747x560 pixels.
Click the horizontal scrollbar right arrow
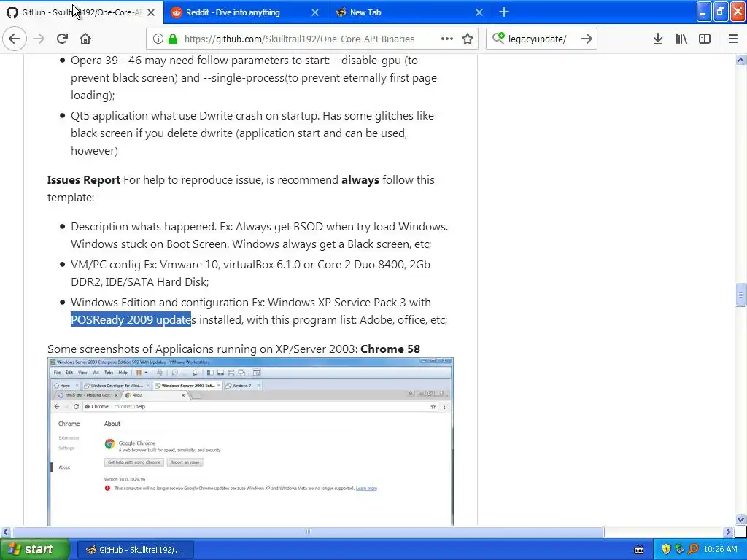pyautogui.click(x=729, y=532)
